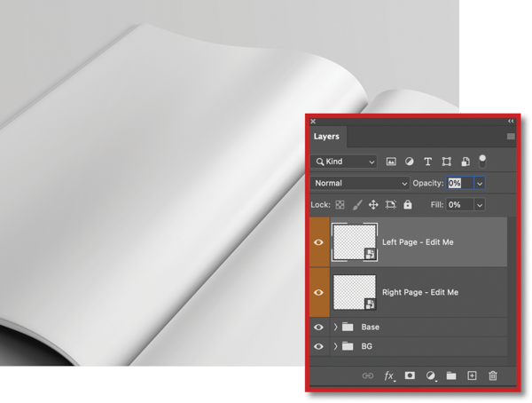Select the Base group row
The image size is (532, 403).
(x=409, y=327)
